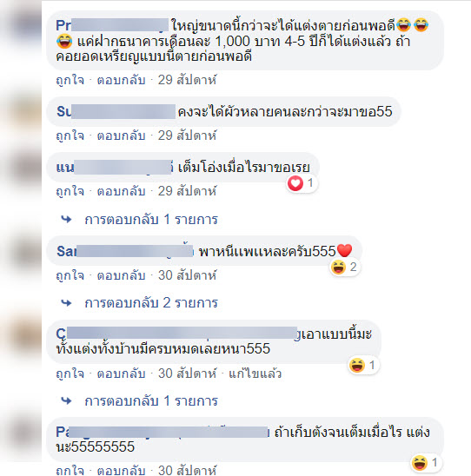
Task: Click the reply arrow icon under the แน comment
Action: (x=66, y=219)
